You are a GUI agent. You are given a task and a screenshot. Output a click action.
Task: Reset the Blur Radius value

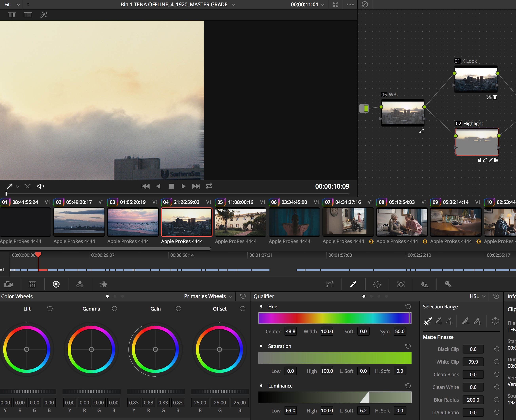496,400
